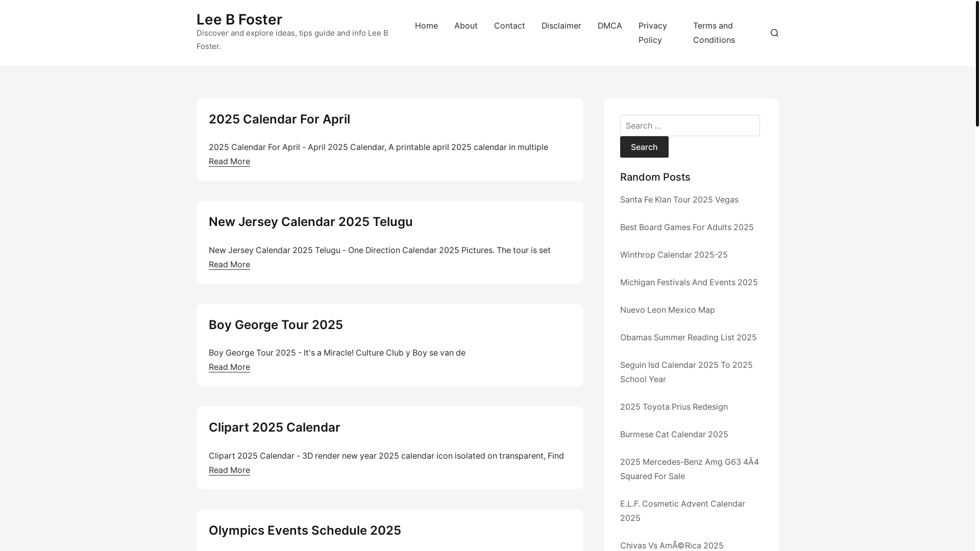Open 2025 Mercedes-Benz Amg G63 link
The height and width of the screenshot is (551, 980).
pyautogui.click(x=690, y=469)
